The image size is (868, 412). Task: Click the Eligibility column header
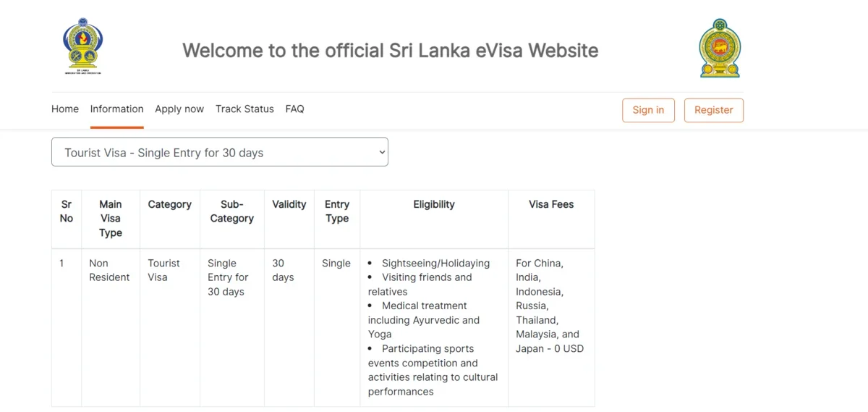[x=434, y=204]
